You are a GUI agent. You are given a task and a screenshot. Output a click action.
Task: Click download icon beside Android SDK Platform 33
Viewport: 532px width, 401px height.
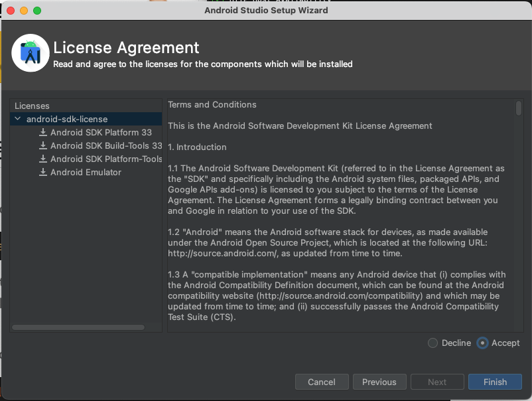pyautogui.click(x=42, y=132)
